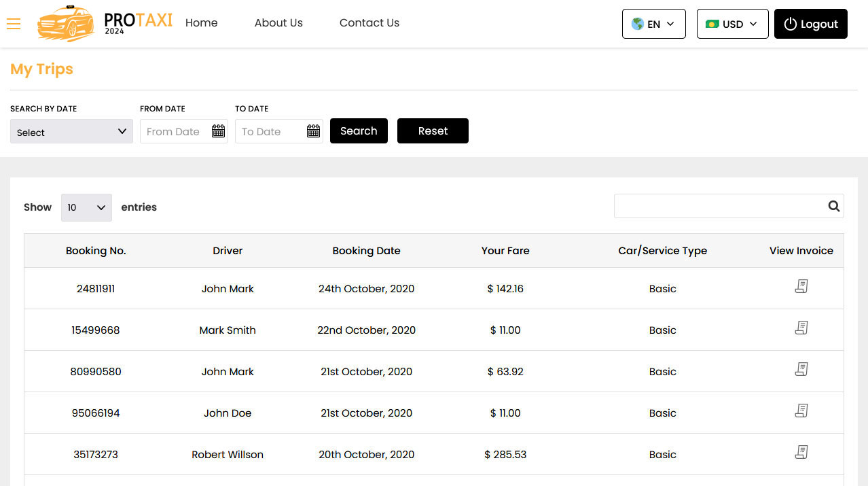View invoice for booking 95066194
868x486 pixels.
pos(801,411)
